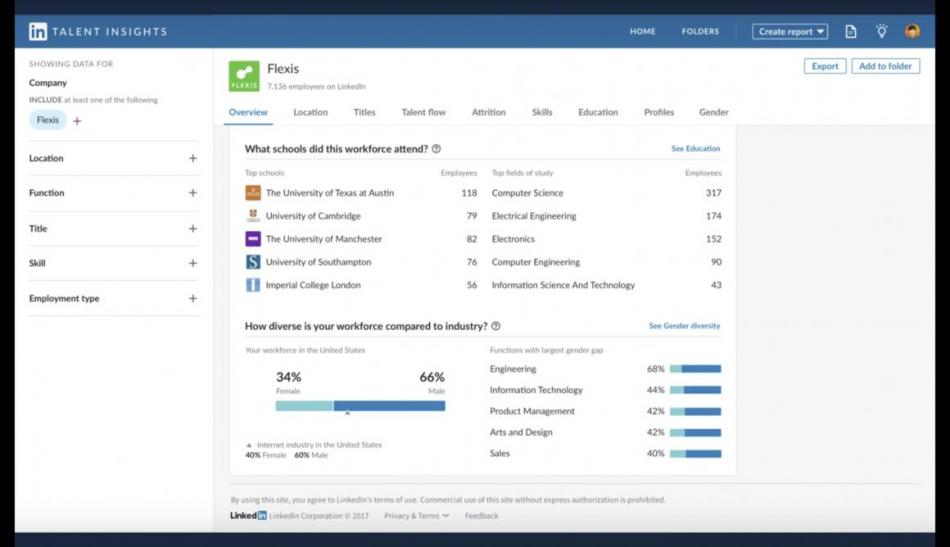This screenshot has width=950, height=547.
Task: Open the See Gender diversity link
Action: 684,326
